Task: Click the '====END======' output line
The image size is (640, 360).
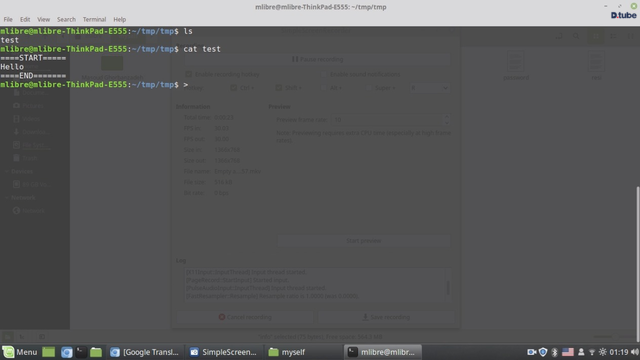Action: pyautogui.click(x=33, y=76)
